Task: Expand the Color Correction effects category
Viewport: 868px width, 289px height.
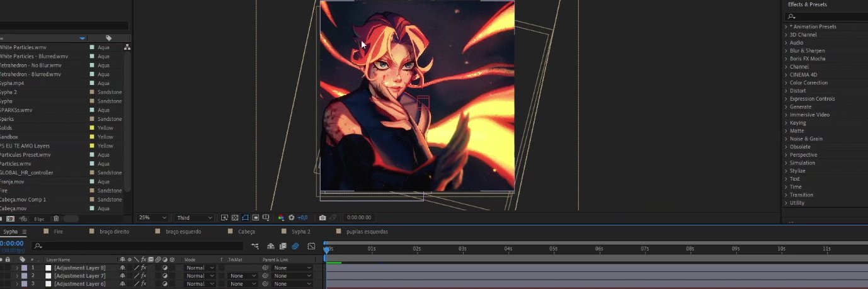Action: [x=786, y=82]
